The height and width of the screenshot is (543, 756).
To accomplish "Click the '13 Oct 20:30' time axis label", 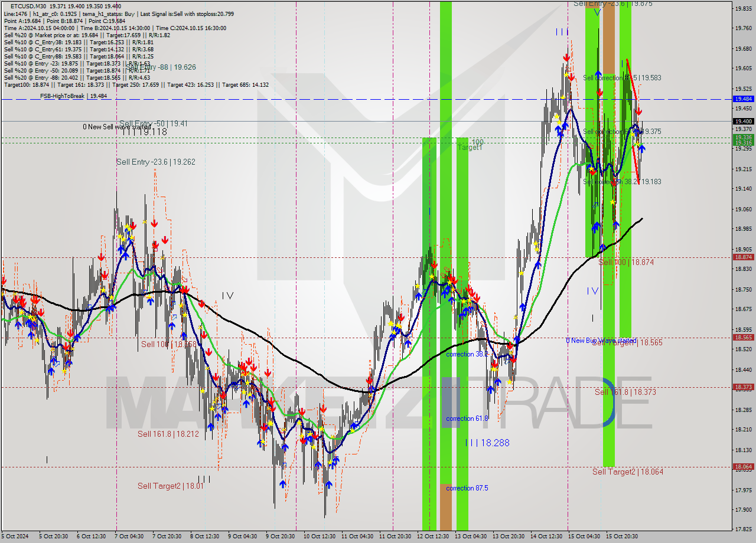I will click(508, 537).
